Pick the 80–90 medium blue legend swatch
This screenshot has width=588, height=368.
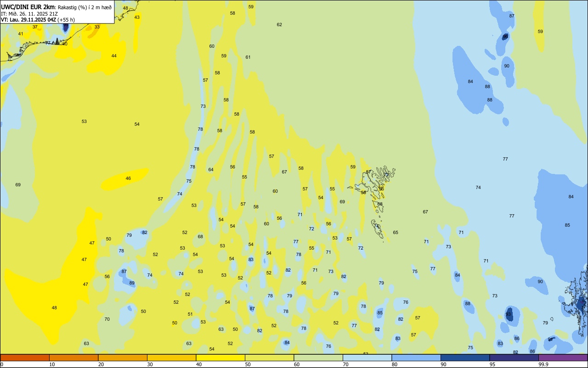click(x=416, y=357)
